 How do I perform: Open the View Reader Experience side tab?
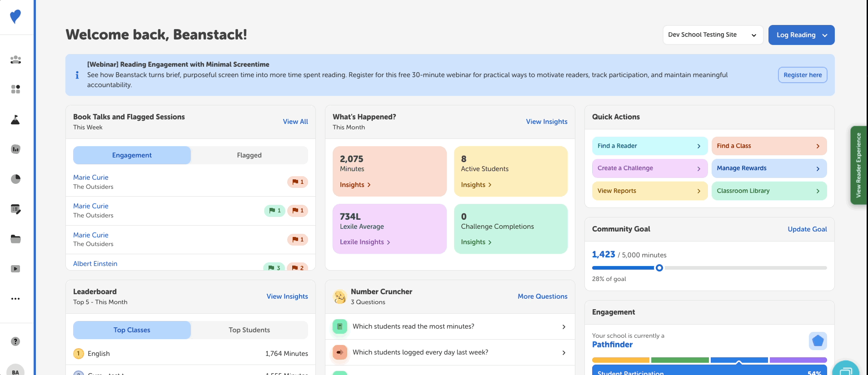(858, 165)
